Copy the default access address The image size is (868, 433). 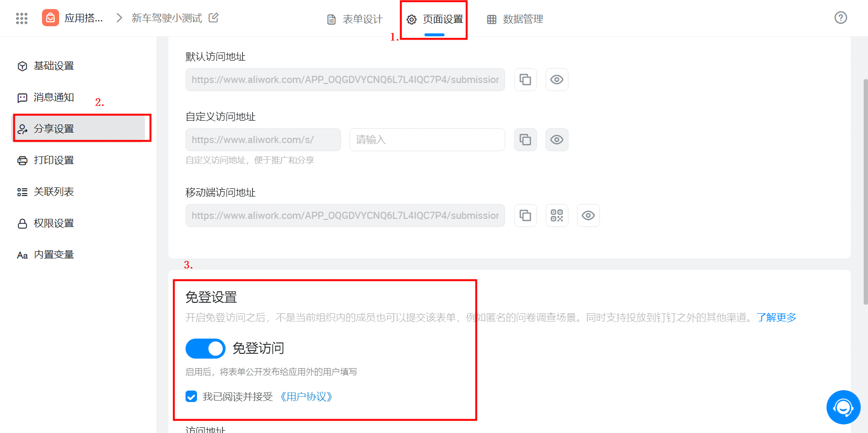pos(526,80)
